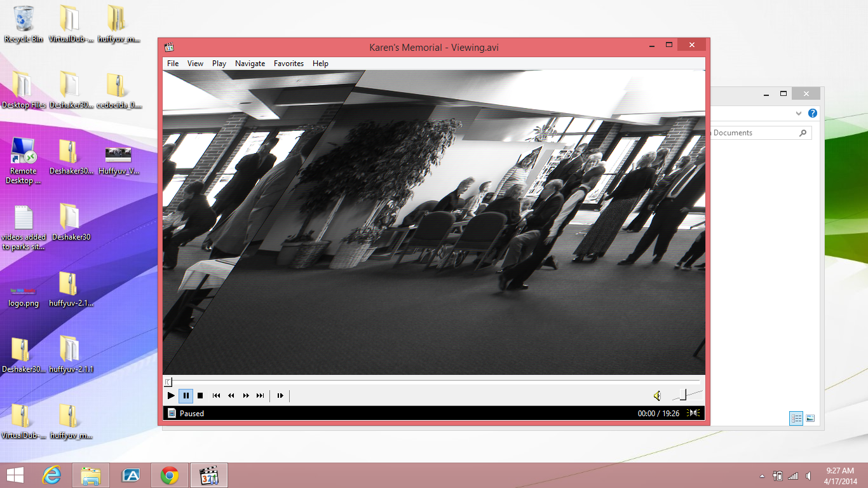Open the Favorites menu

pyautogui.click(x=288, y=64)
